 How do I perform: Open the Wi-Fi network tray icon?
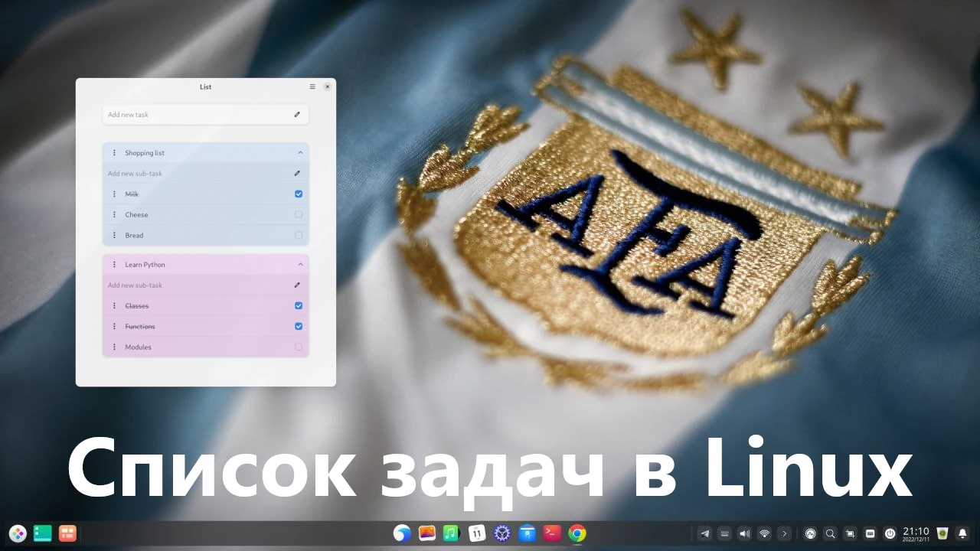point(764,533)
